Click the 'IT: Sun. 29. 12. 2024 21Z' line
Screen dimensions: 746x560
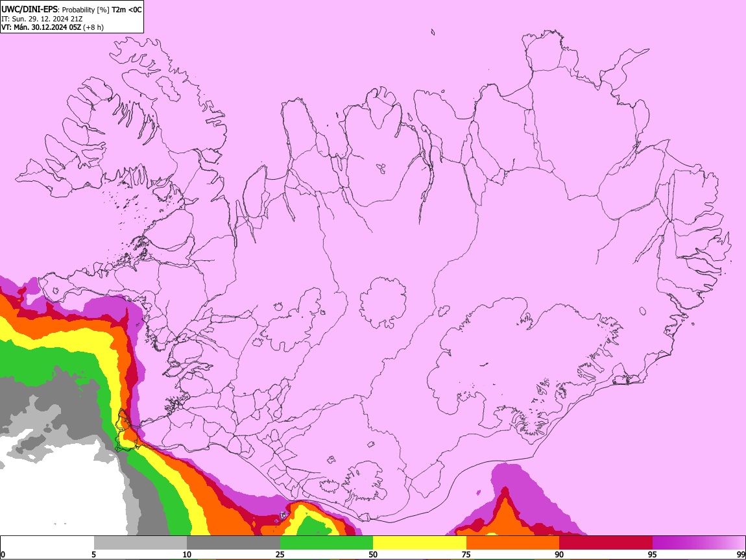pos(42,19)
